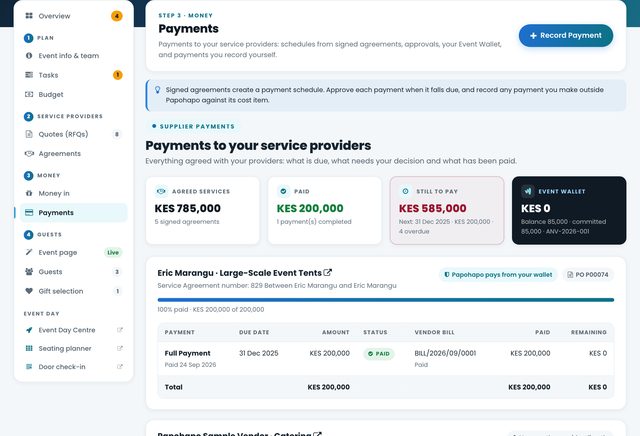Open Event Day Centre
Image resolution: width=640 pixels, height=436 pixels.
(73, 330)
